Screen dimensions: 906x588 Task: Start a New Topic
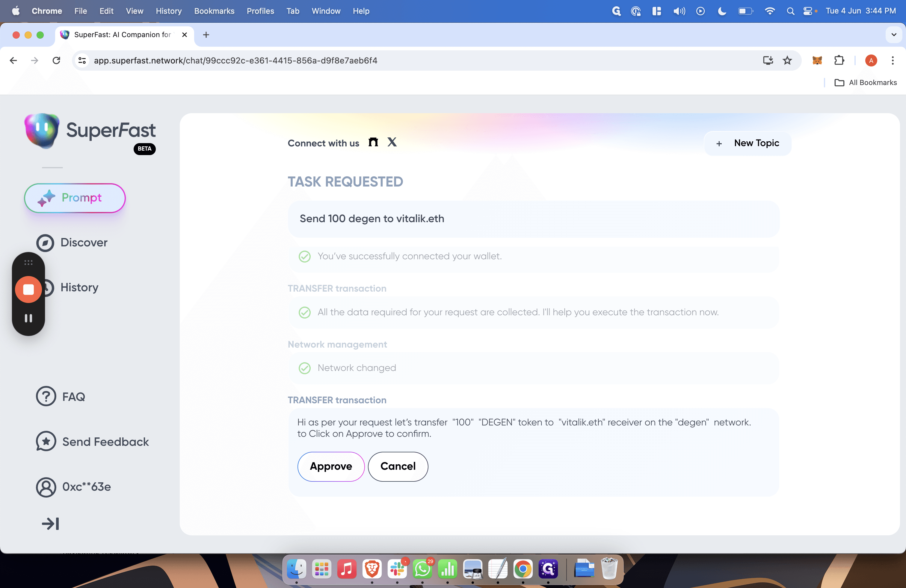click(748, 143)
